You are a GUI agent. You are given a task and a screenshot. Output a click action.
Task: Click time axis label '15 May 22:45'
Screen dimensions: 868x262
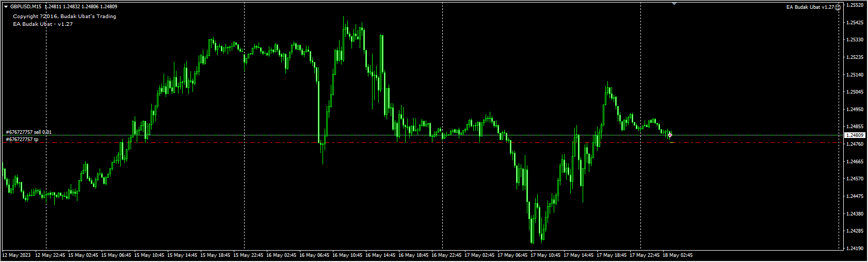tap(248, 255)
